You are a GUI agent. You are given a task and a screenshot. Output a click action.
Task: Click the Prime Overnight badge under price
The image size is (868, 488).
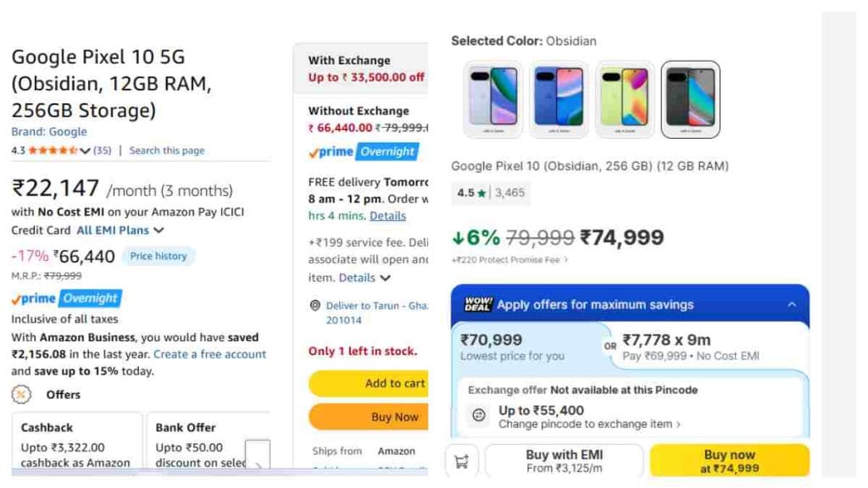tap(66, 299)
